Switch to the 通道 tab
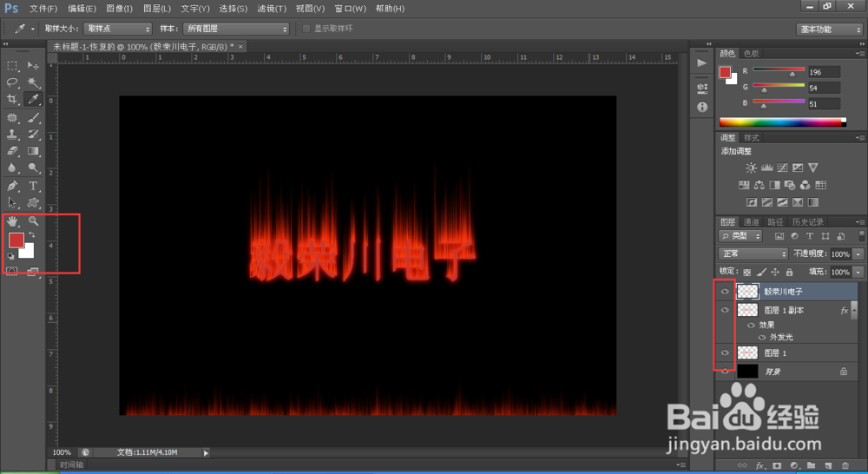868x474 pixels. coord(751,222)
